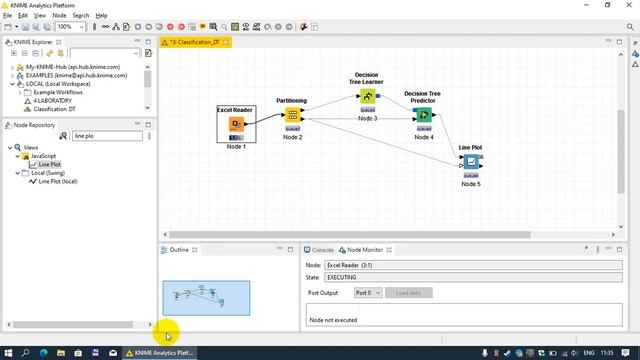The height and width of the screenshot is (360, 640).
Task: Click KNIME Analytics Platform taskbar button
Action: (x=160, y=353)
